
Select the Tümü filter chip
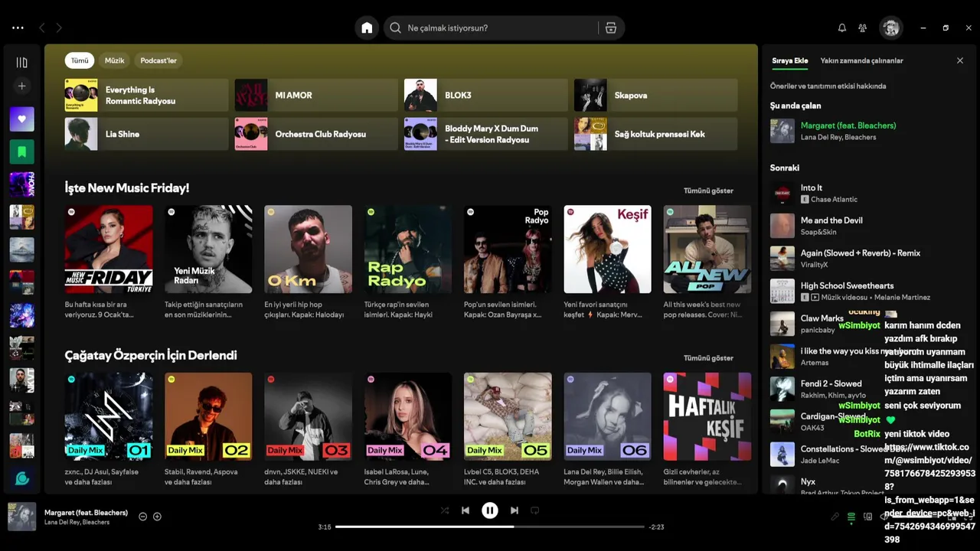click(x=80, y=60)
